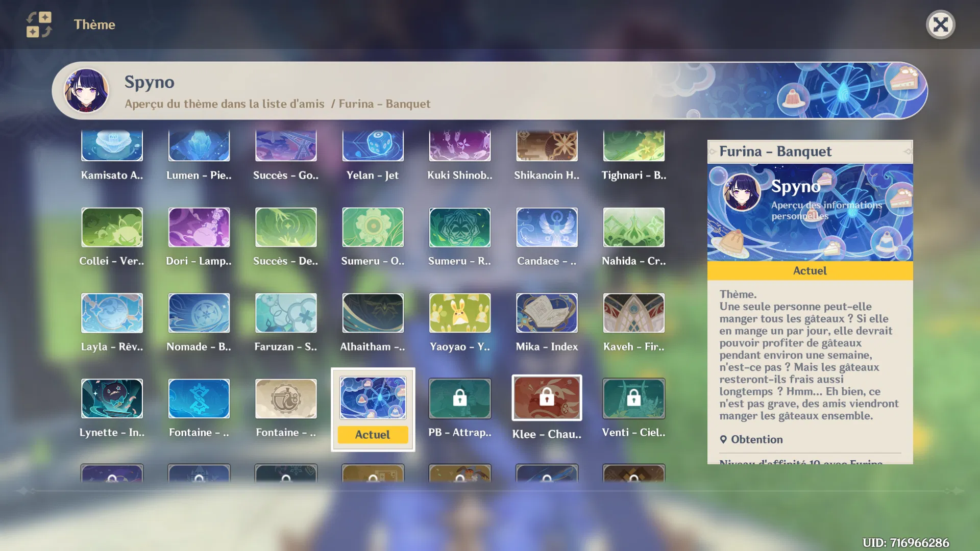Click the Spyno profile avatar
The image size is (980, 551).
[86, 91]
